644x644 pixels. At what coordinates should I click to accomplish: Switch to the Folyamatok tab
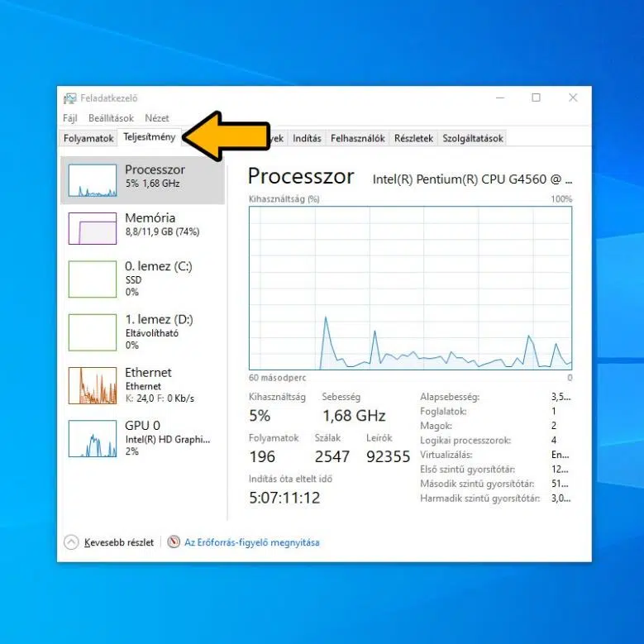(88, 138)
